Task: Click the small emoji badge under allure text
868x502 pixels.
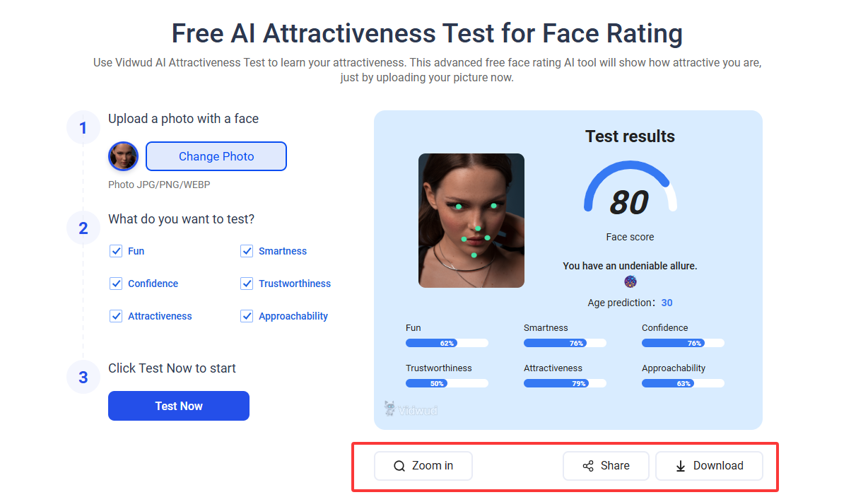Action: click(x=631, y=282)
